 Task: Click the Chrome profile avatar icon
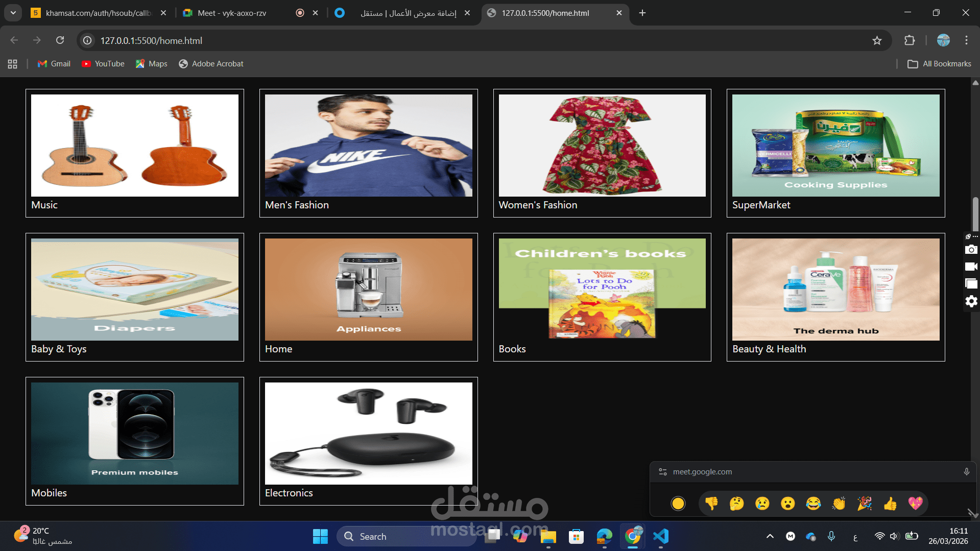click(943, 40)
